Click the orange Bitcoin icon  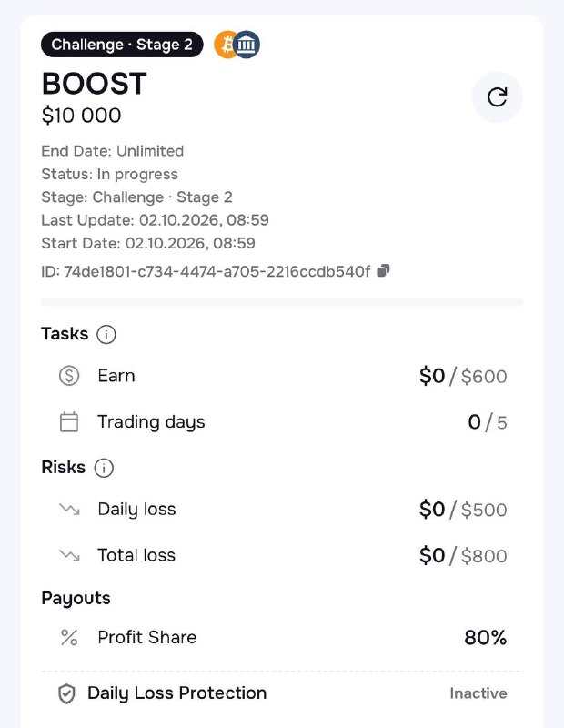pyautogui.click(x=225, y=45)
